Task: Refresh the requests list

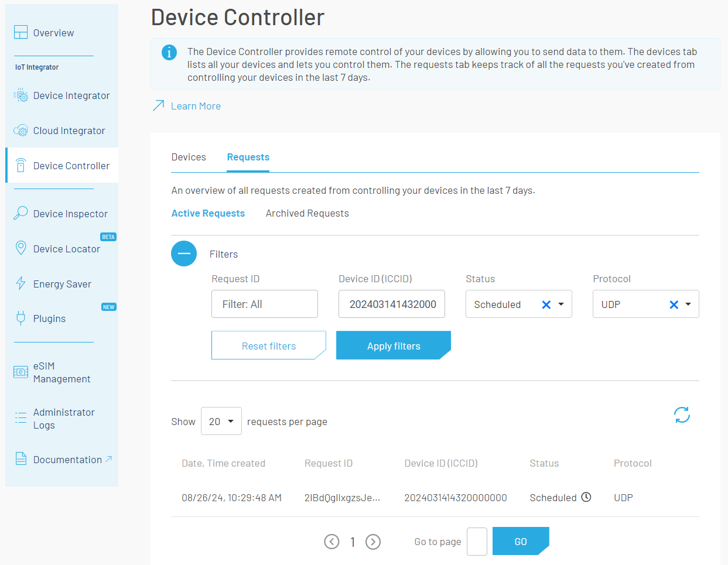Action: tap(682, 415)
